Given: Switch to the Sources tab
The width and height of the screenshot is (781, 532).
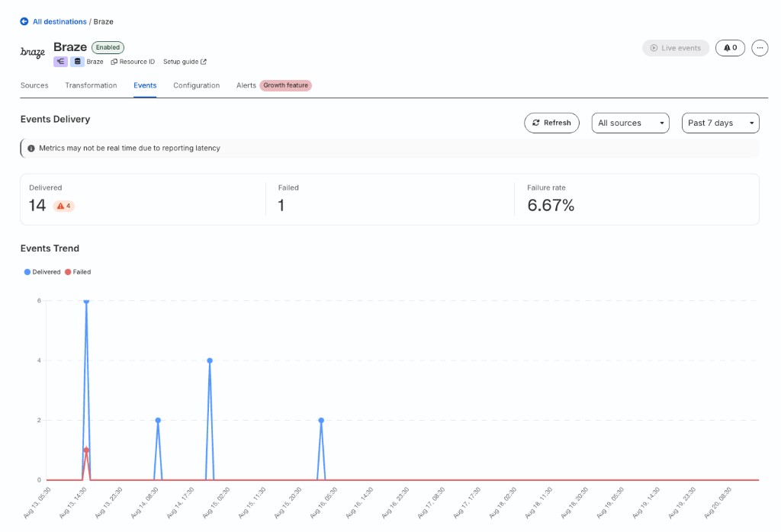Looking at the screenshot, I should click(34, 85).
